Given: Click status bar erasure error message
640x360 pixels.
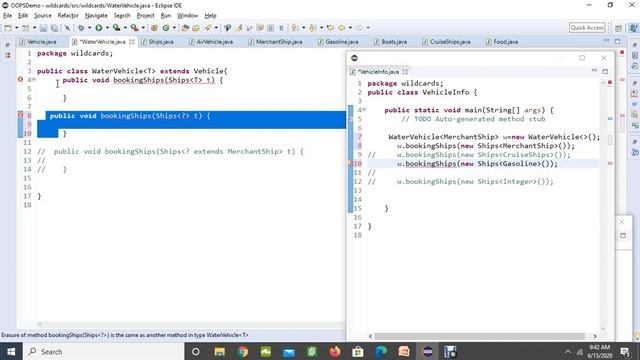Looking at the screenshot, I should click(124, 335).
